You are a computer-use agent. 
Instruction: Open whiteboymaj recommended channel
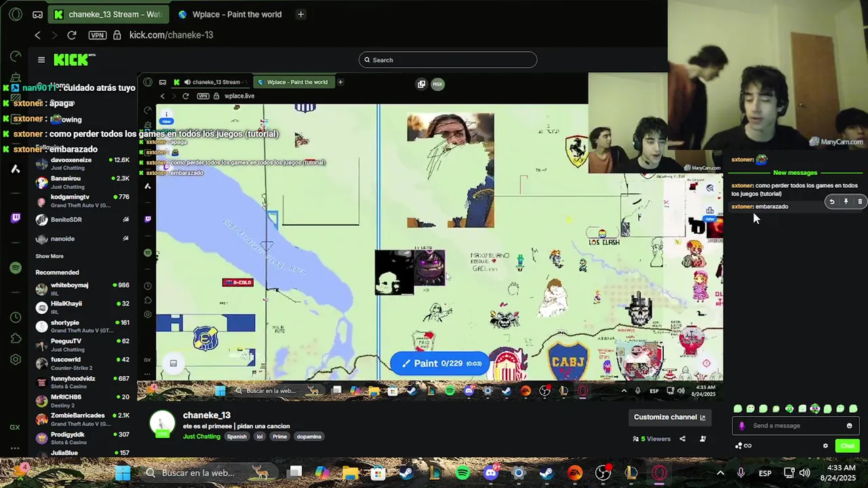81,289
